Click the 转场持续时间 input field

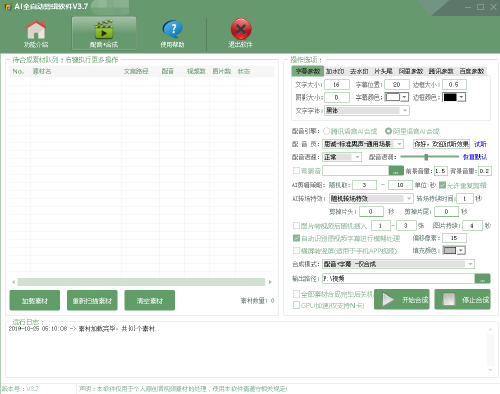point(465,199)
